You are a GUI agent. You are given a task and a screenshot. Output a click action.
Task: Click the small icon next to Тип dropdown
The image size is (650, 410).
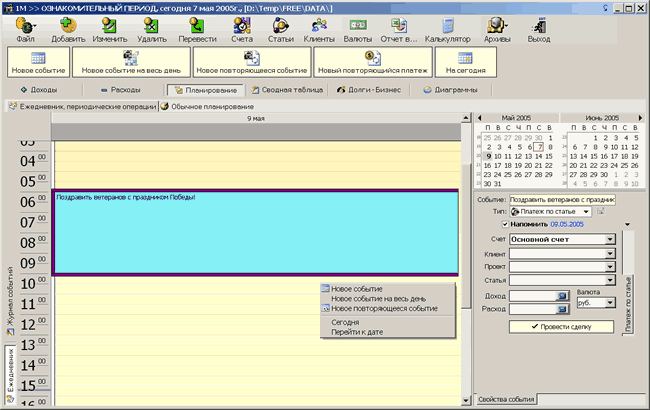600,211
